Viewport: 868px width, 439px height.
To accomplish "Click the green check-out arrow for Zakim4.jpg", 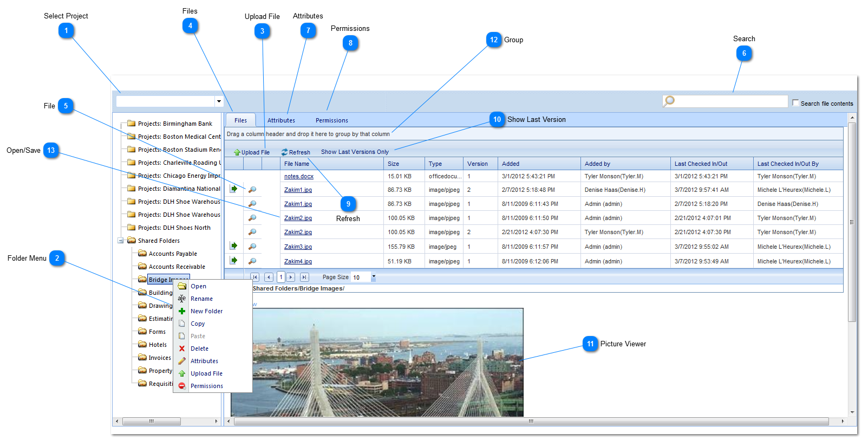I will pyautogui.click(x=234, y=261).
